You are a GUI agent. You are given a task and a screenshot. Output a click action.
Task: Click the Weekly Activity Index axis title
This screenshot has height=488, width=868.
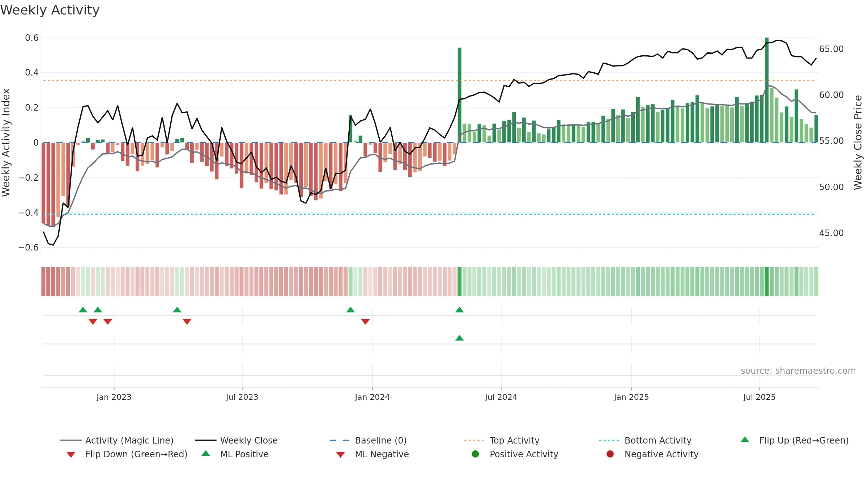point(6,142)
